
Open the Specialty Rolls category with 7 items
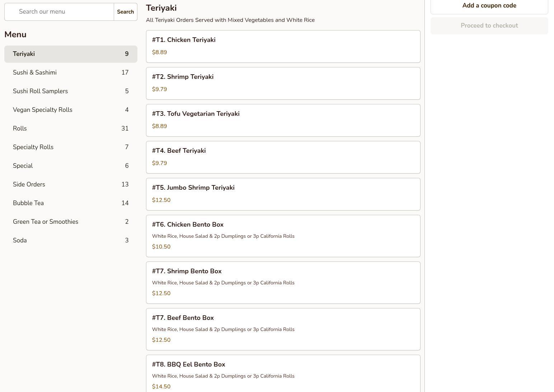pyautogui.click(x=71, y=147)
